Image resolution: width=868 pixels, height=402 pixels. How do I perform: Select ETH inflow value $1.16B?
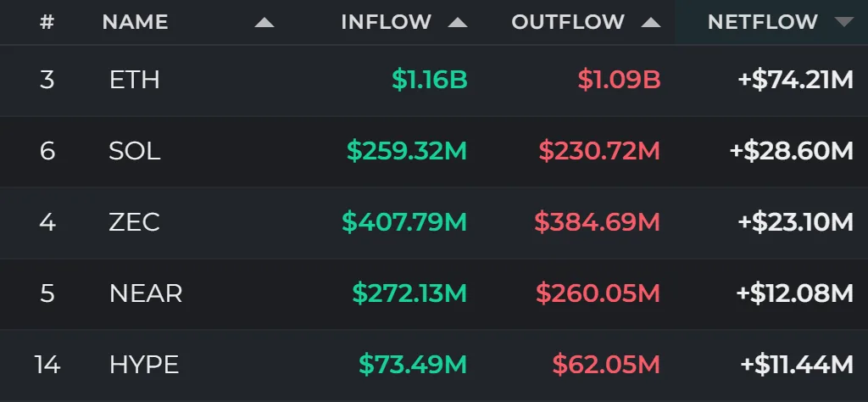[x=430, y=81]
